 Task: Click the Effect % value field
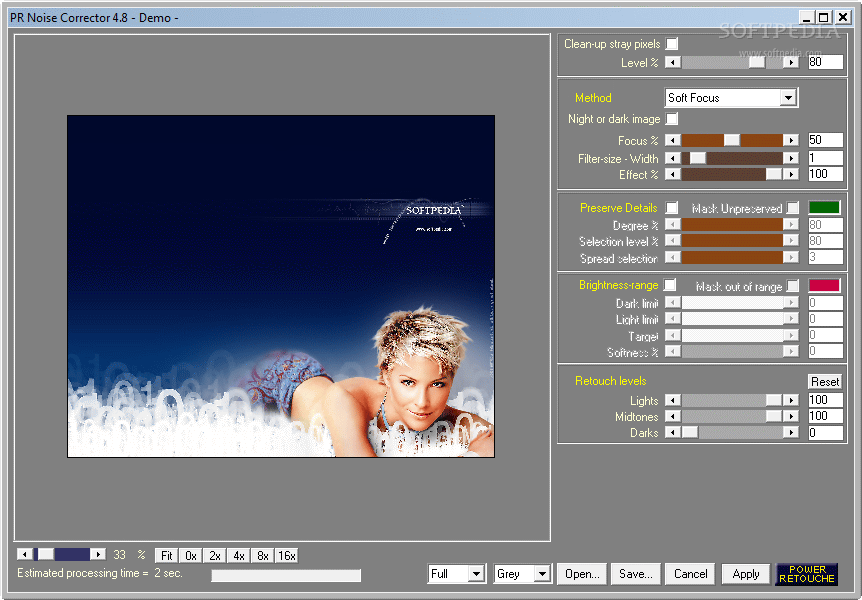pos(825,174)
